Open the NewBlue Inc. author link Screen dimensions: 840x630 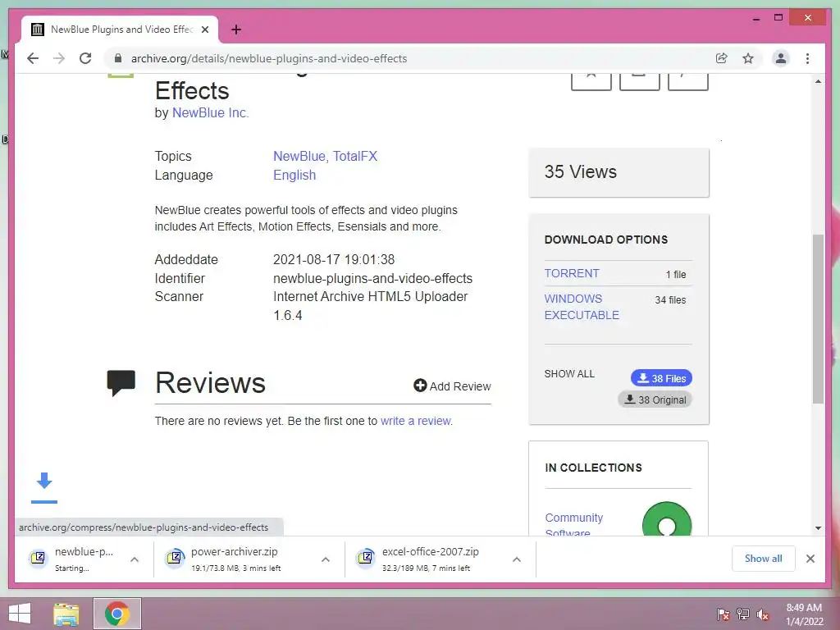[210, 112]
